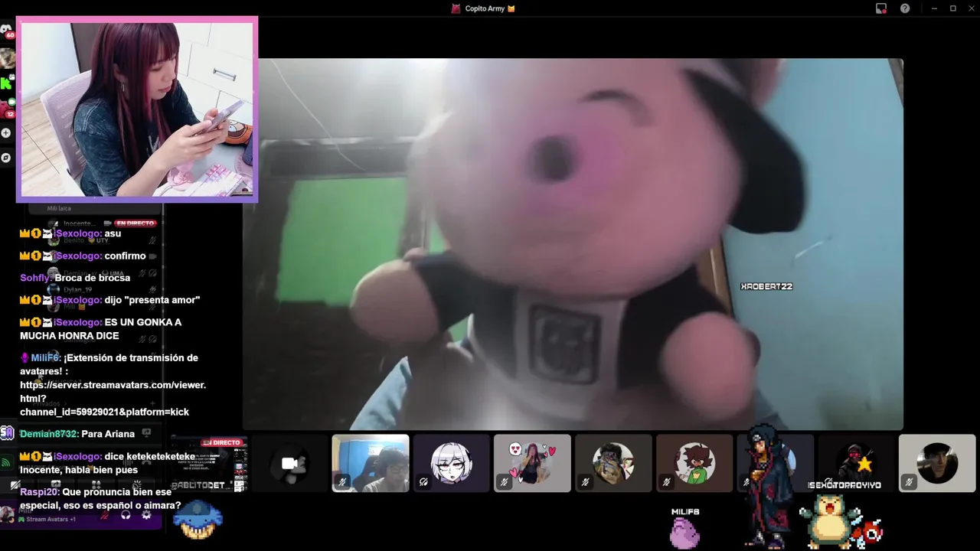
Task: Add a server with plus icon
Action: pyautogui.click(x=6, y=133)
